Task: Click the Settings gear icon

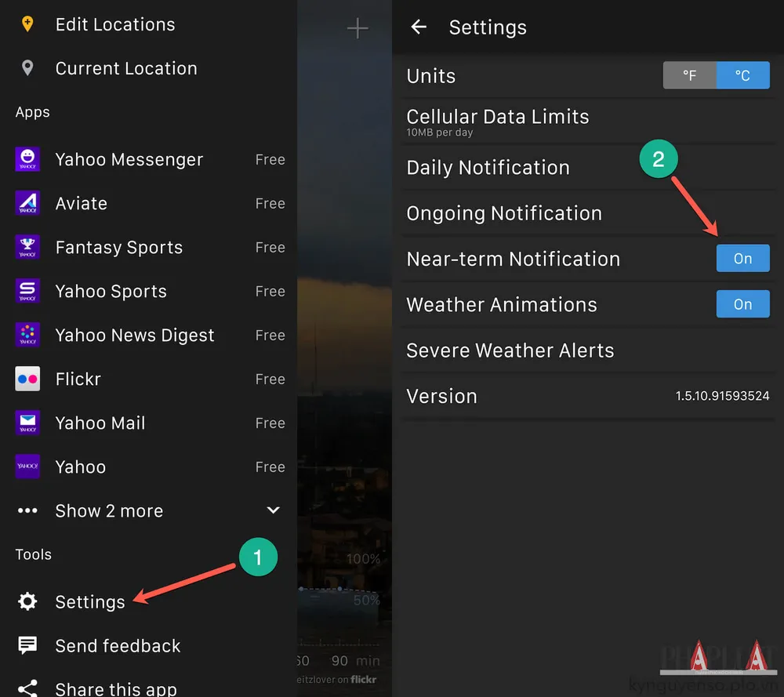Action: [27, 602]
